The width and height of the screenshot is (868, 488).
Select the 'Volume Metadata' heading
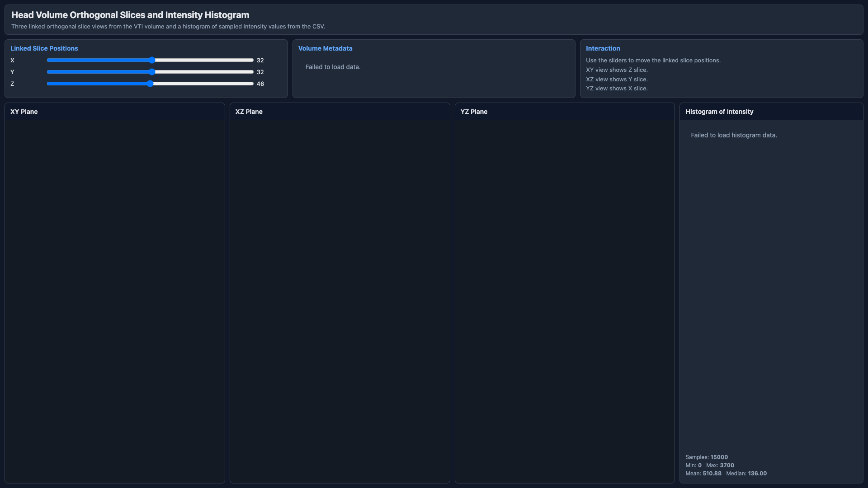click(x=325, y=48)
